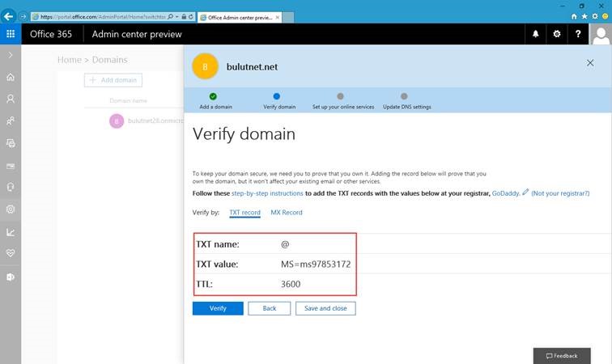The height and width of the screenshot is (364, 612).
Task: Click the bulutnet.net B avatar circle
Action: pyautogui.click(x=205, y=66)
